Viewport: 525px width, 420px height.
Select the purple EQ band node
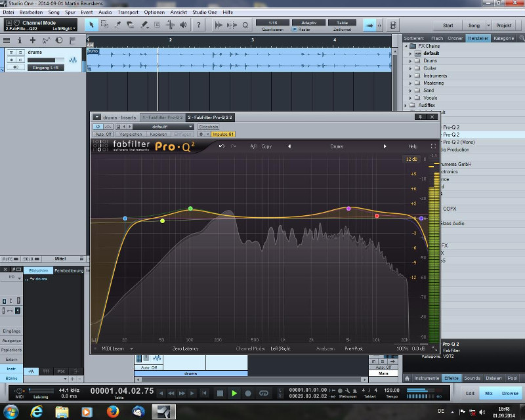pos(348,208)
